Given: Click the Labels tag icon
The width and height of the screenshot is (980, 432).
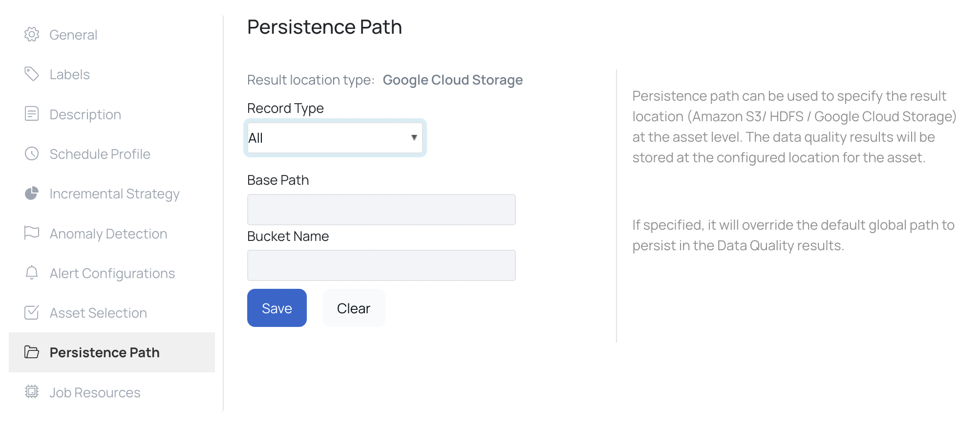Looking at the screenshot, I should [x=32, y=74].
